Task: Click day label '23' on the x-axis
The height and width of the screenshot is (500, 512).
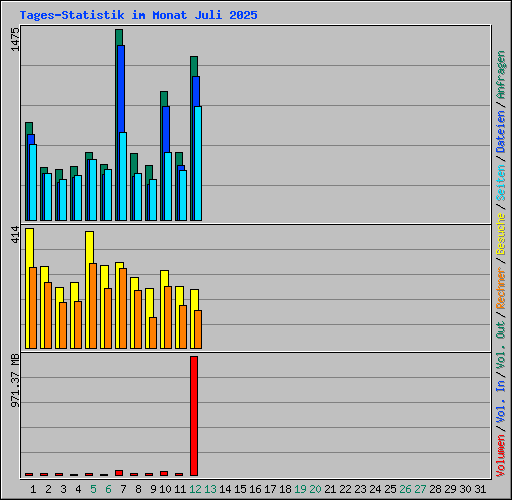Action: [x=360, y=489]
